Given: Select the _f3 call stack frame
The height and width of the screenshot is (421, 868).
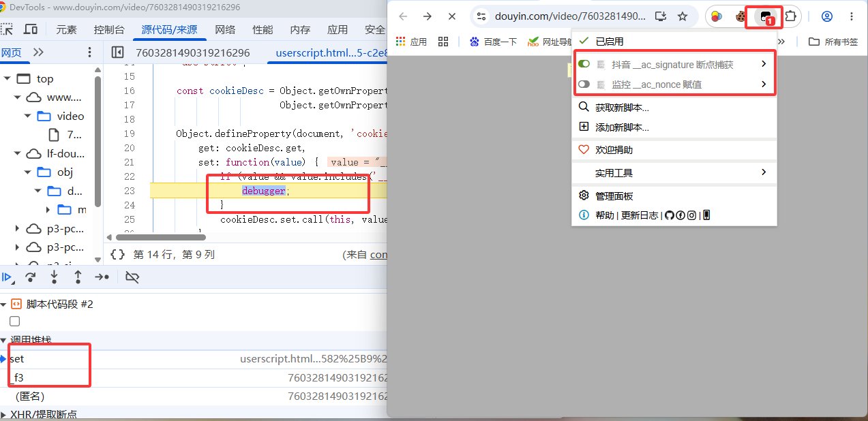Looking at the screenshot, I should (x=194, y=377).
